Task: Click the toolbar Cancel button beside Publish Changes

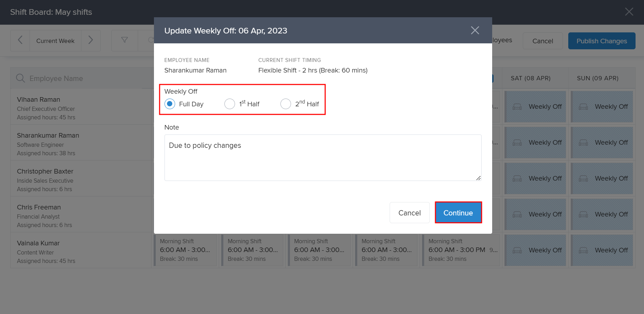Action: click(x=543, y=41)
